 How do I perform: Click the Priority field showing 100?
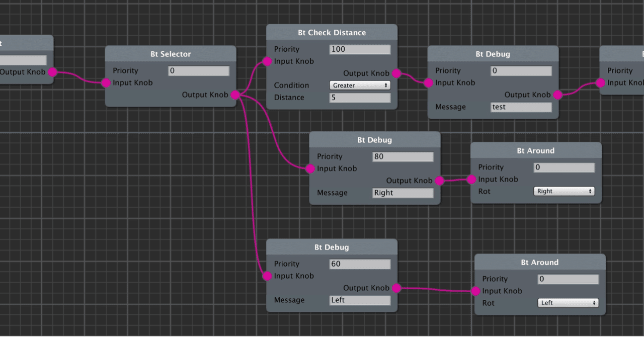pyautogui.click(x=359, y=49)
